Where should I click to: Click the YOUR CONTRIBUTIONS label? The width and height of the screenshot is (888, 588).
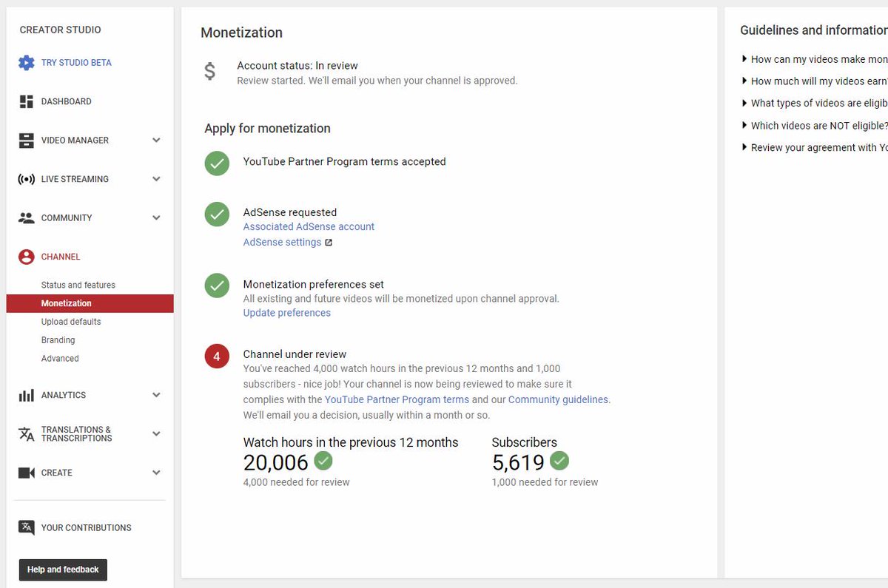[87, 528]
